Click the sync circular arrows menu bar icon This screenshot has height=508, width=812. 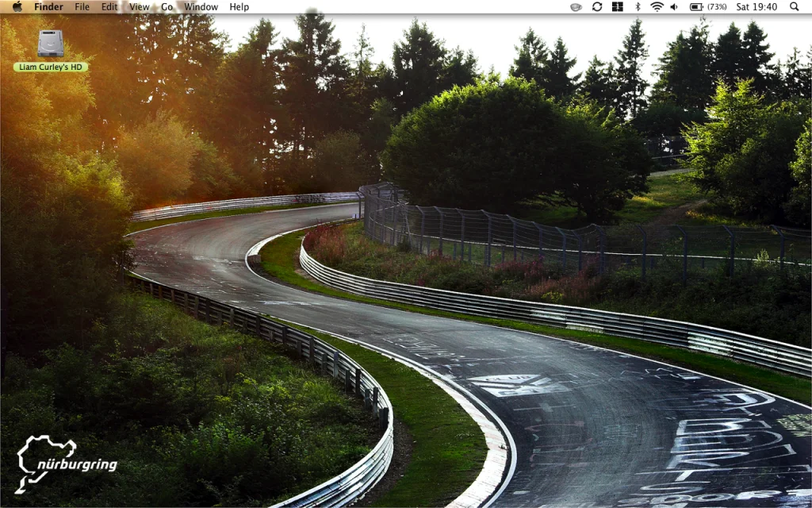click(x=597, y=6)
